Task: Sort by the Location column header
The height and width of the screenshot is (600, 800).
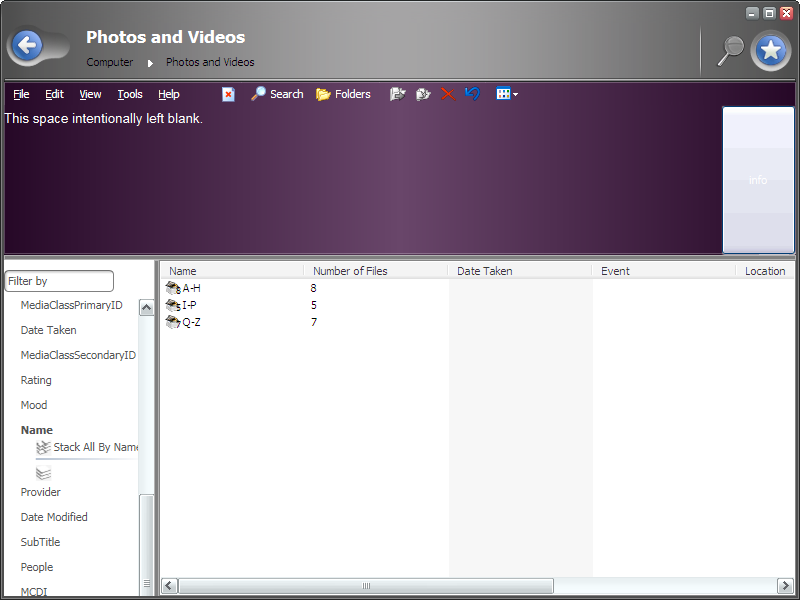Action: [765, 271]
